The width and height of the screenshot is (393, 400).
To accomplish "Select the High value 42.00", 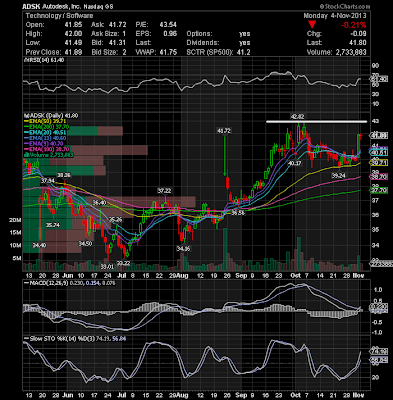I will pos(74,34).
